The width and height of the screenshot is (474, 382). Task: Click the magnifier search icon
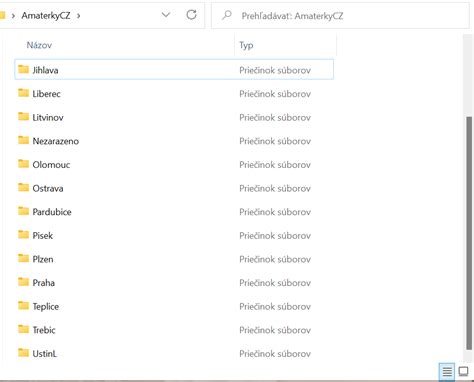click(x=227, y=15)
